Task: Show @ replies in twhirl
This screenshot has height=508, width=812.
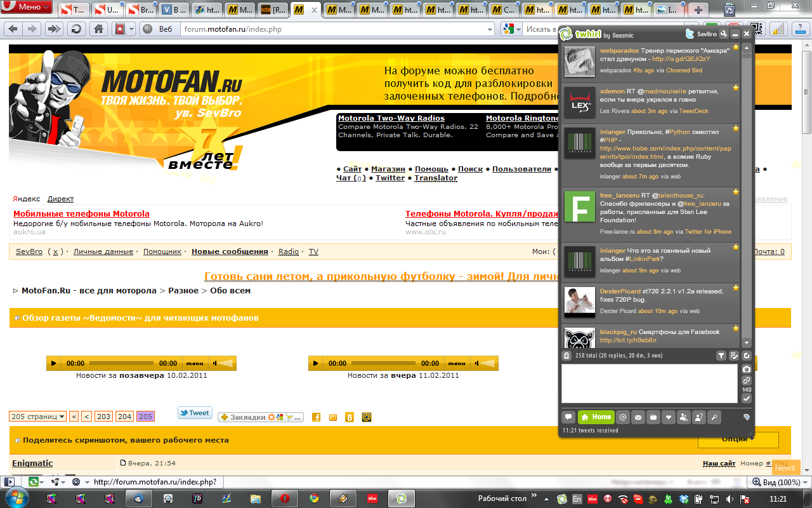Action: pyautogui.click(x=623, y=417)
